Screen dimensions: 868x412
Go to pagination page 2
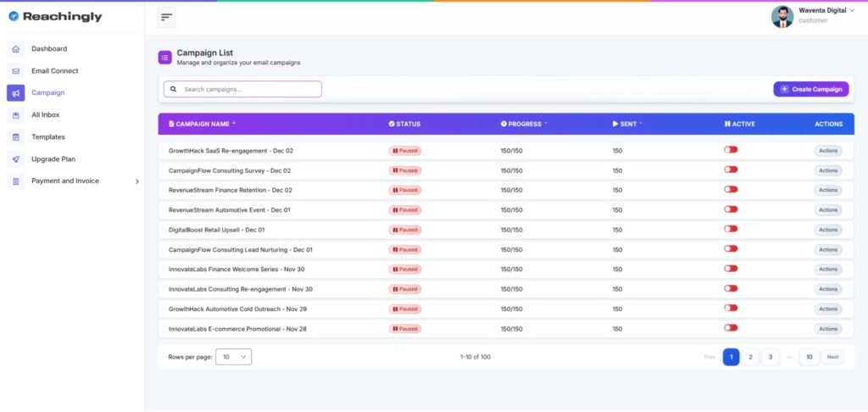[750, 357]
